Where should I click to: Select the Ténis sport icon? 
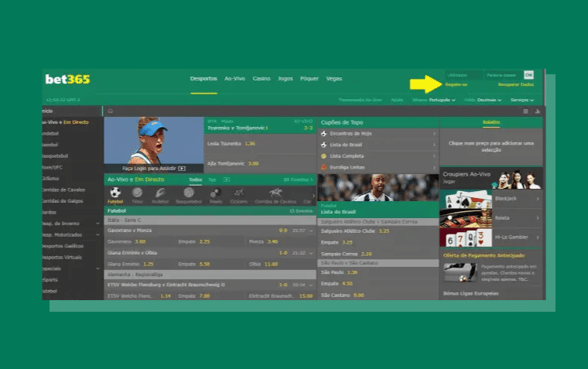coord(137,193)
